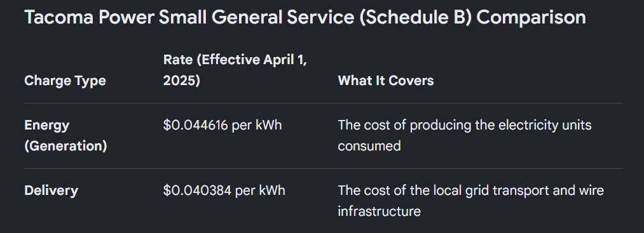Click the divider between Energy and Delivery rows
644x233 pixels.
(x=323, y=169)
